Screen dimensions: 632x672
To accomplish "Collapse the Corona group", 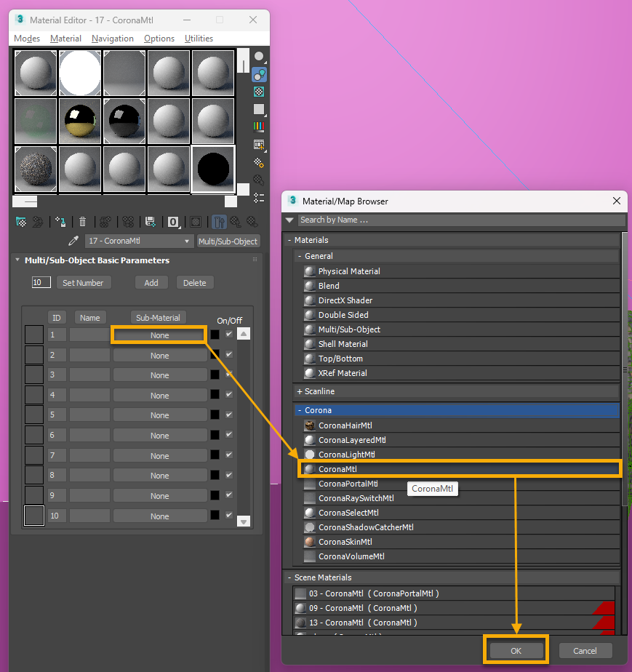I will (300, 410).
